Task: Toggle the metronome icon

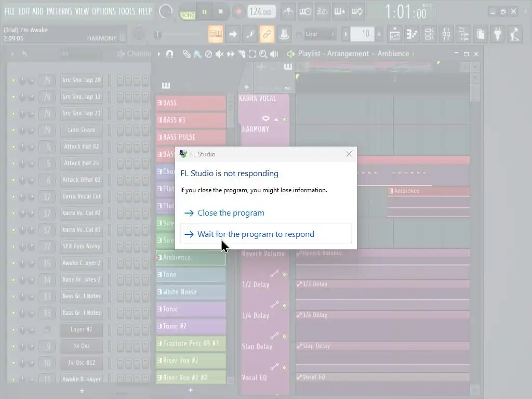Action: pos(288,12)
